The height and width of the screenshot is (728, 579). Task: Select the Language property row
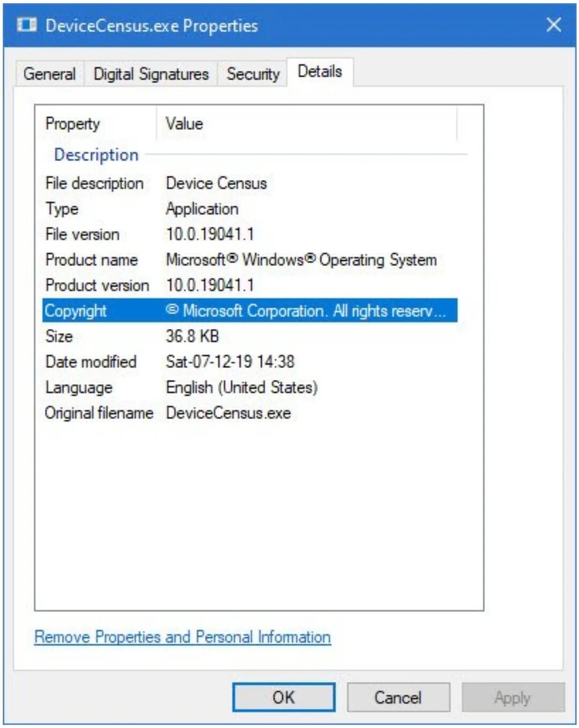coord(250,387)
